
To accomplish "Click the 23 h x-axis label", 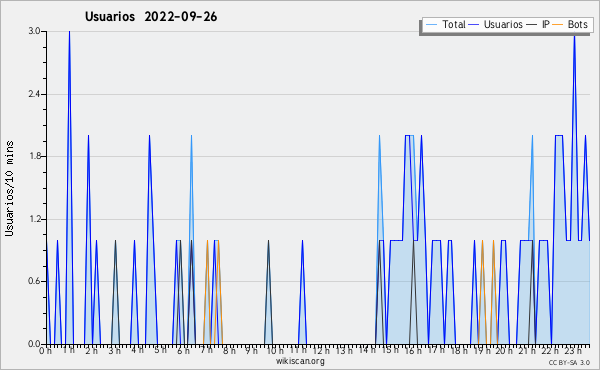I will tap(574, 350).
